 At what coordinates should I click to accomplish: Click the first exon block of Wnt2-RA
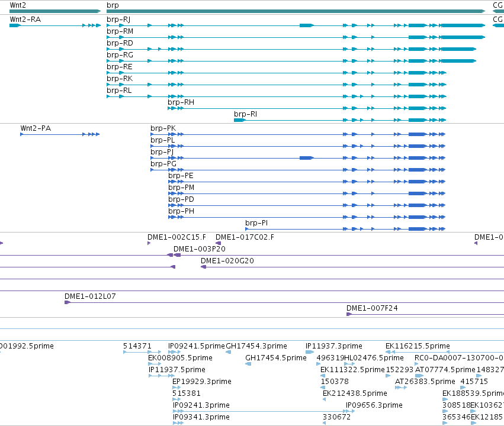[x=15, y=25]
